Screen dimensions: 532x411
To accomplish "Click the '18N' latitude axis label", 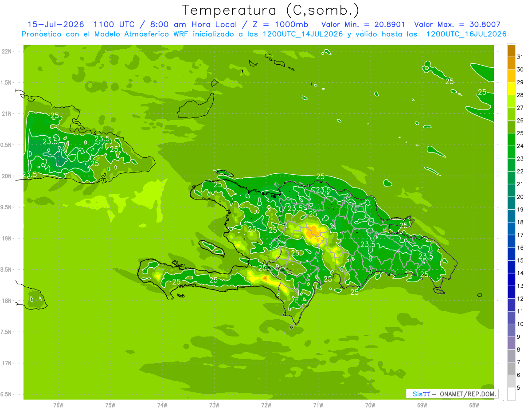I will coord(7,301).
